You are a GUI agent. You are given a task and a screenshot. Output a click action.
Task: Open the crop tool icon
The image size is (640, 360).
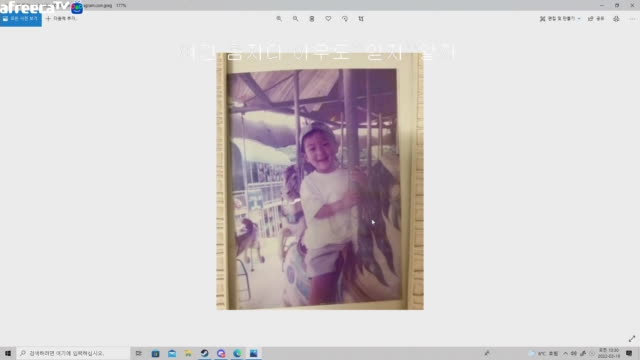361,19
